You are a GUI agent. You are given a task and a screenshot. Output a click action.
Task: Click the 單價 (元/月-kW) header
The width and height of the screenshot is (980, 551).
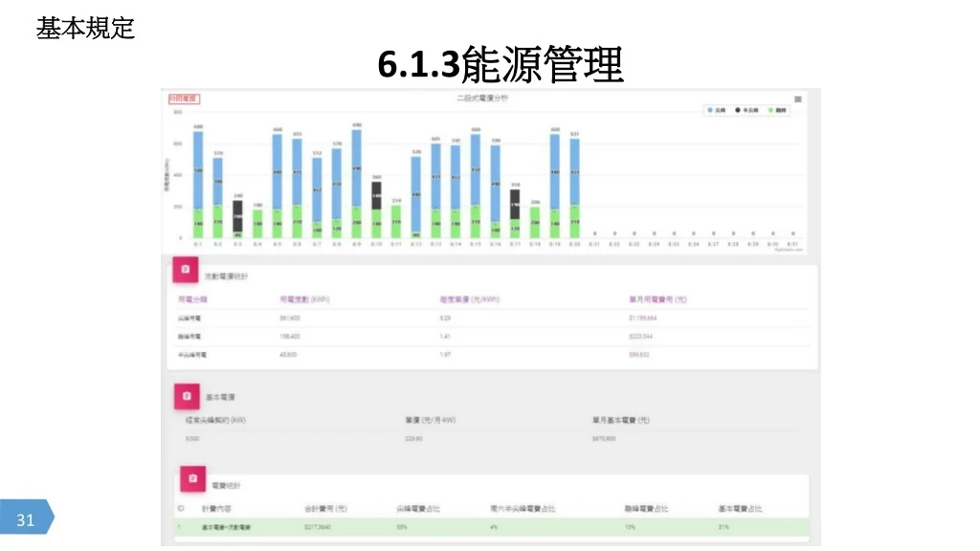click(x=430, y=421)
